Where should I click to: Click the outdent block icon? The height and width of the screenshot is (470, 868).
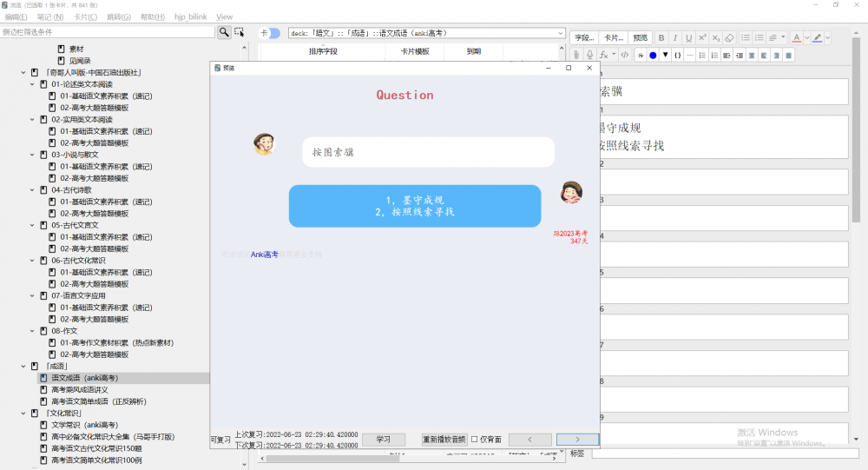coord(740,55)
